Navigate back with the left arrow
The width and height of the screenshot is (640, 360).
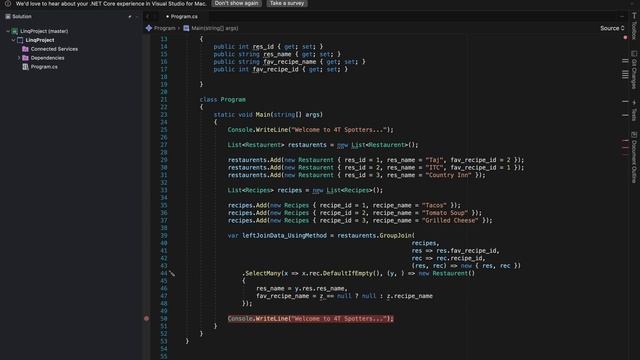148,17
